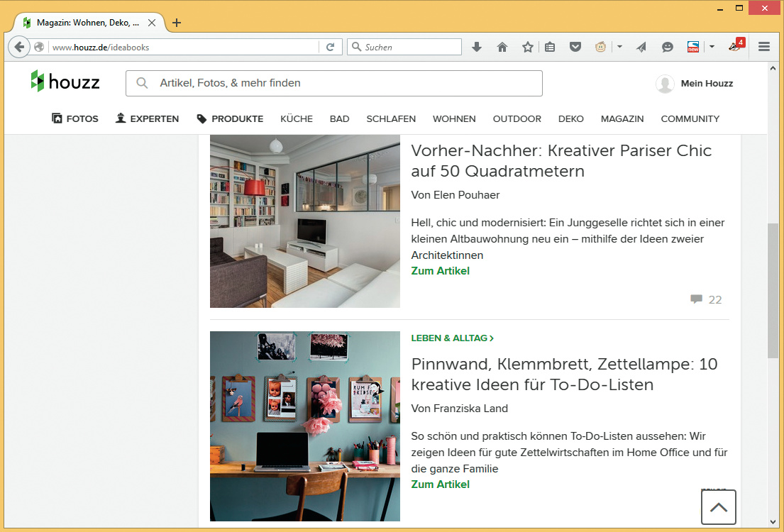Bookmark this page with the star icon

click(527, 48)
